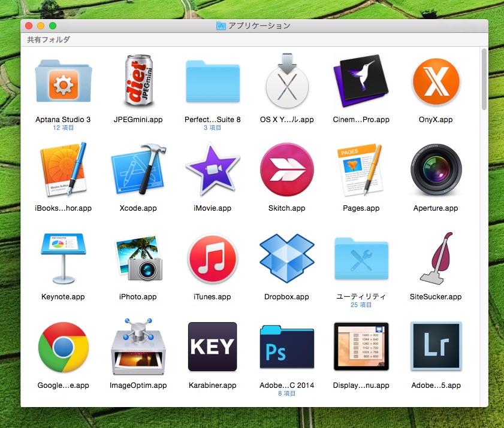This screenshot has width=504, height=428.
Task: Select the Karabiner KEY icon
Action: click(x=213, y=347)
